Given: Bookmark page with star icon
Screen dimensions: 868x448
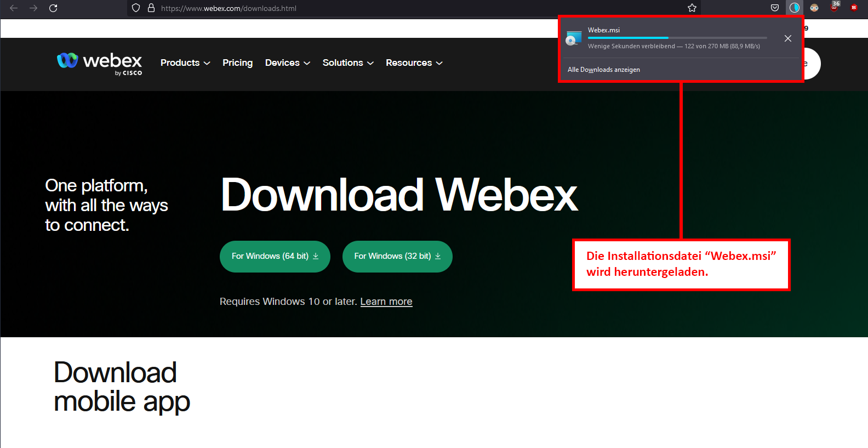Looking at the screenshot, I should pos(692,8).
